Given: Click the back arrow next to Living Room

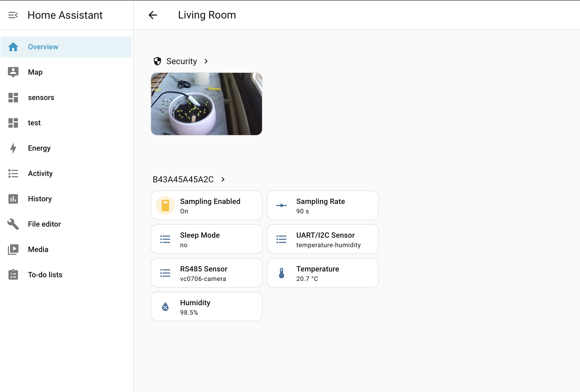Looking at the screenshot, I should [153, 15].
